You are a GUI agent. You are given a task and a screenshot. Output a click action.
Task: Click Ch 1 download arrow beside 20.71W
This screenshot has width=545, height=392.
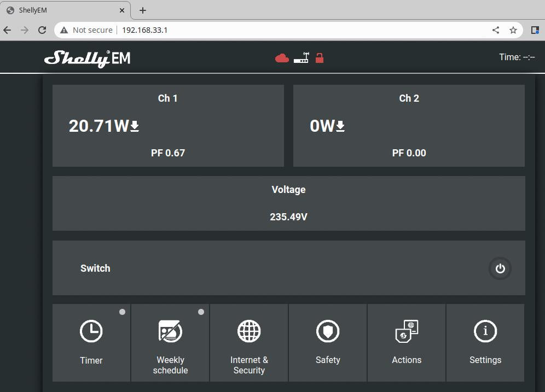pyautogui.click(x=135, y=127)
